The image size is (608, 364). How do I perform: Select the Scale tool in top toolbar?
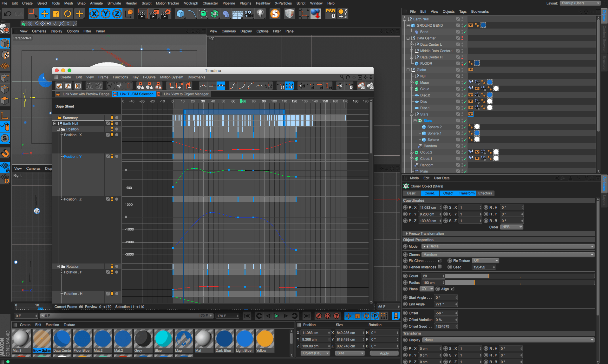pos(56,14)
